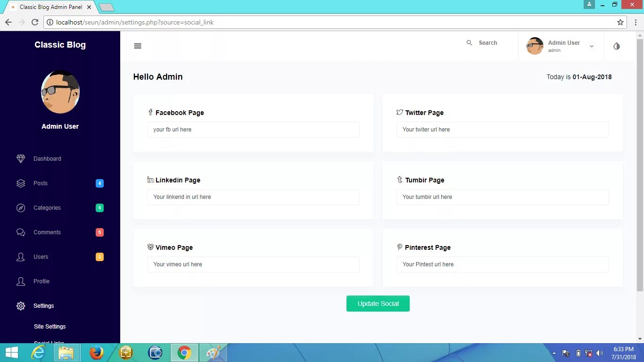Click the Linkedin icon beside Linkedin Page
The width and height of the screenshot is (644, 362).
pyautogui.click(x=150, y=180)
